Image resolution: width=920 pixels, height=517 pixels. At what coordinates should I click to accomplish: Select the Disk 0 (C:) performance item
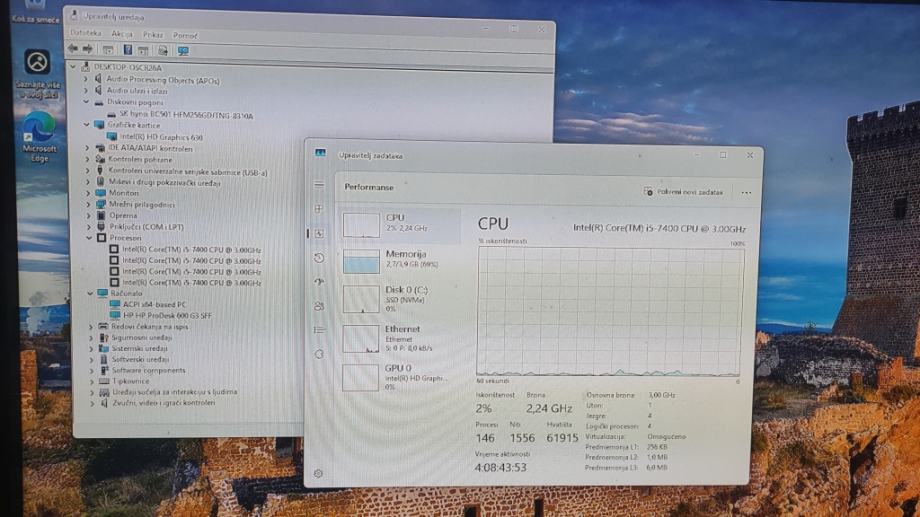coord(401,298)
